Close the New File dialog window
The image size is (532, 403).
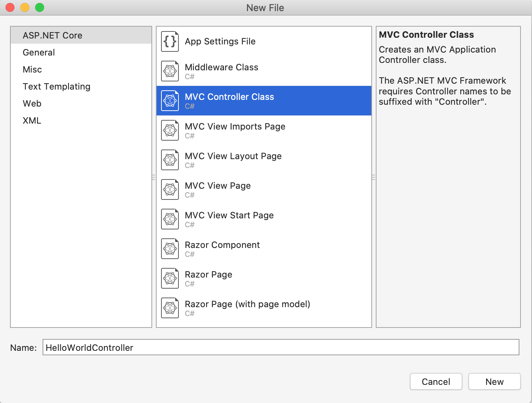[9, 7]
